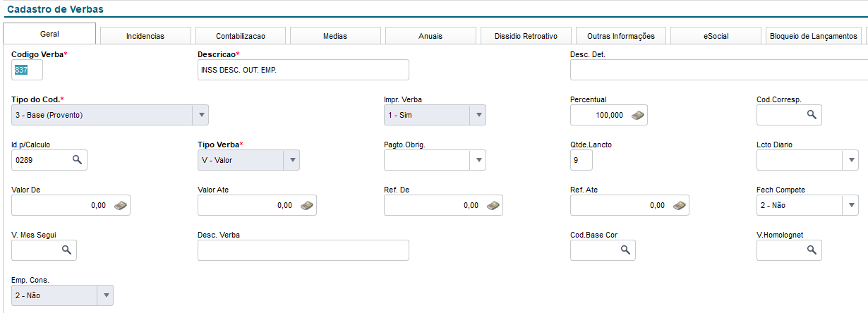Switch to the Dissidio Retroativo tab
868x313 pixels.
pos(526,36)
